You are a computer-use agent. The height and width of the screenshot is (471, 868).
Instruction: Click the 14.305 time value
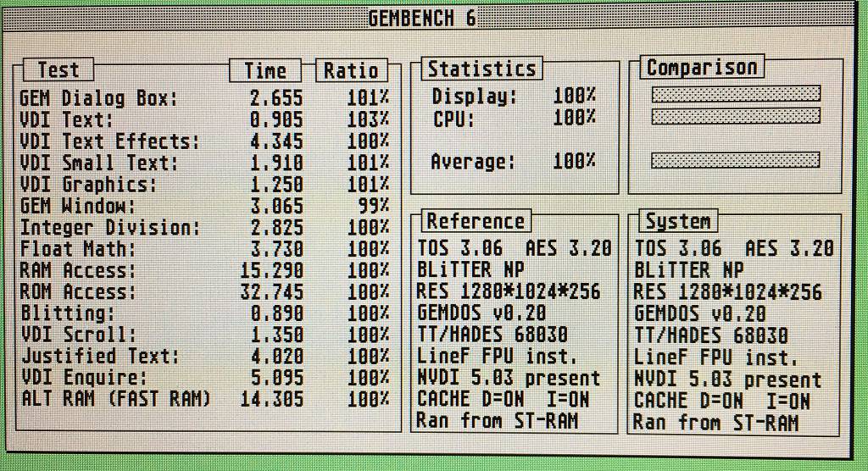click(271, 400)
